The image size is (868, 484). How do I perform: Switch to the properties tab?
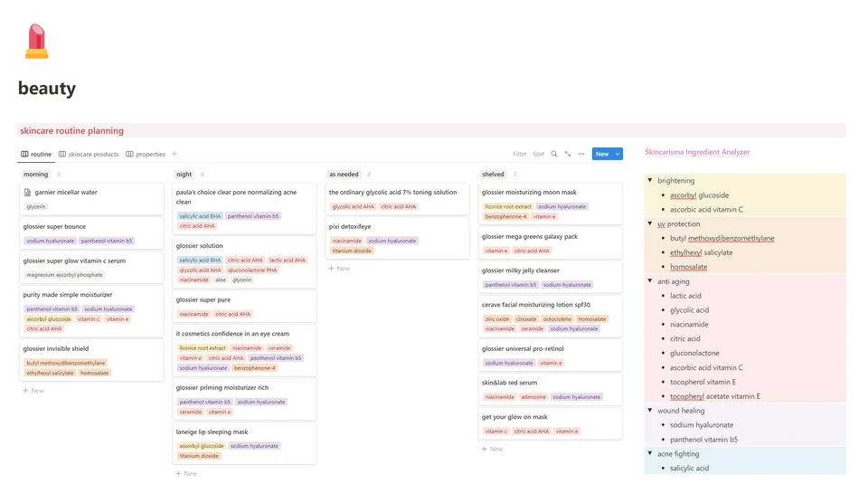pyautogui.click(x=146, y=154)
